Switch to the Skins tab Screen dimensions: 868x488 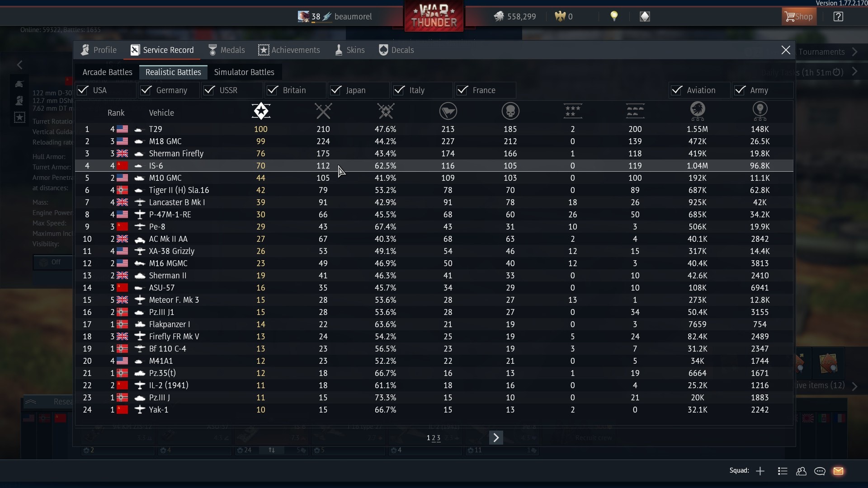tap(349, 50)
